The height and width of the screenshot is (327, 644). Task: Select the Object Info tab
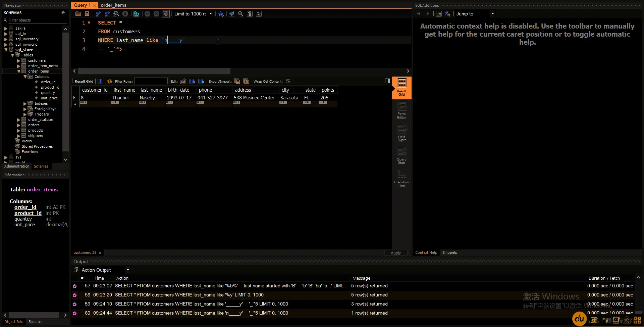[14, 322]
